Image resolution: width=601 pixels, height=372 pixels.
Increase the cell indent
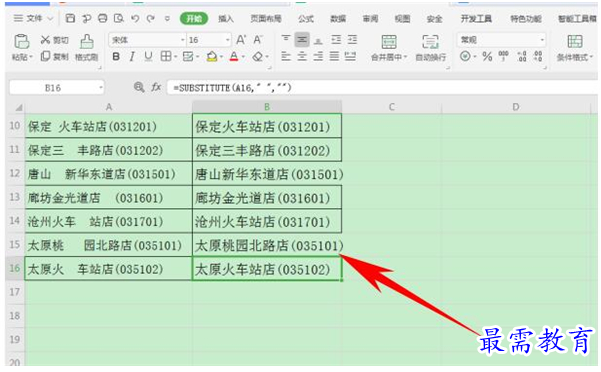352,39
